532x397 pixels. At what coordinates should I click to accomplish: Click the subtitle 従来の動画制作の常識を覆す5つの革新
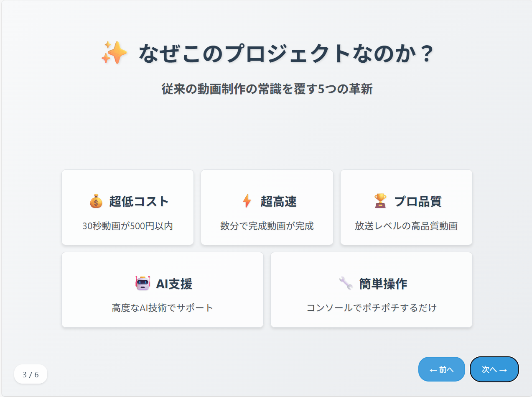coord(267,89)
